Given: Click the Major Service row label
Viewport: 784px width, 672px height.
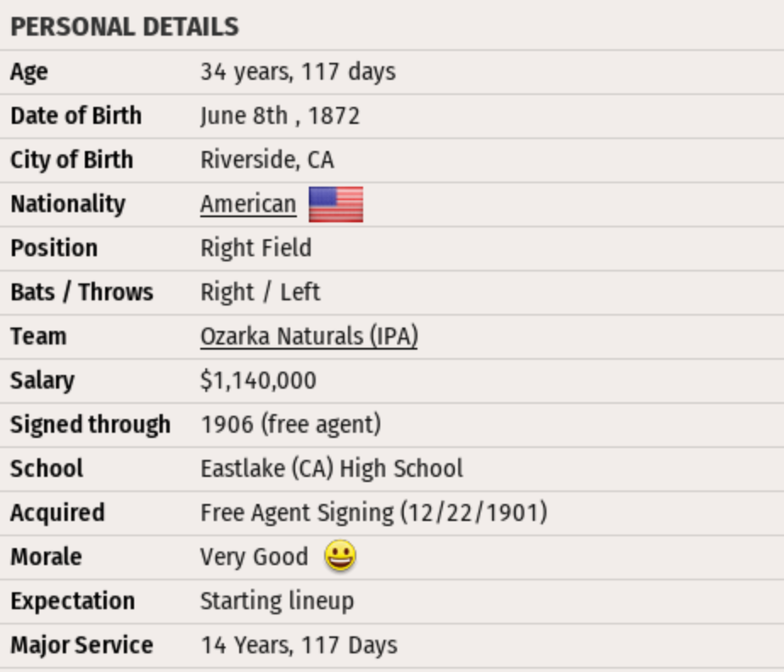Looking at the screenshot, I should pyautogui.click(x=81, y=646).
